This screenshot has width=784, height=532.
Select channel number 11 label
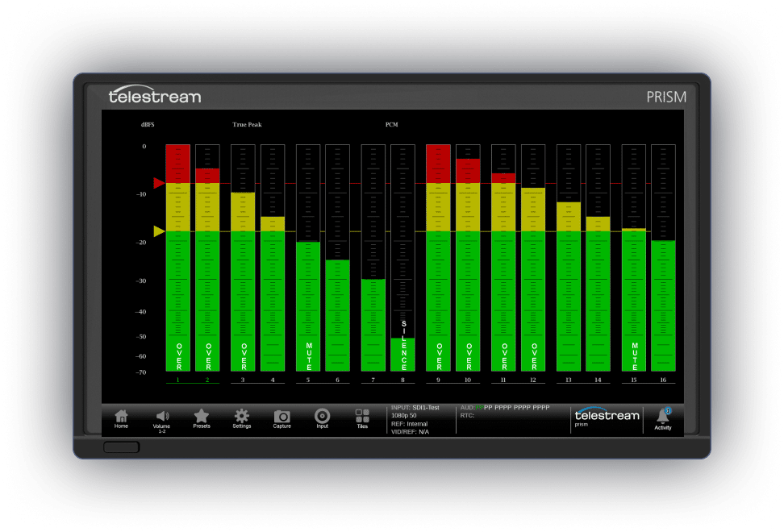[x=503, y=380]
